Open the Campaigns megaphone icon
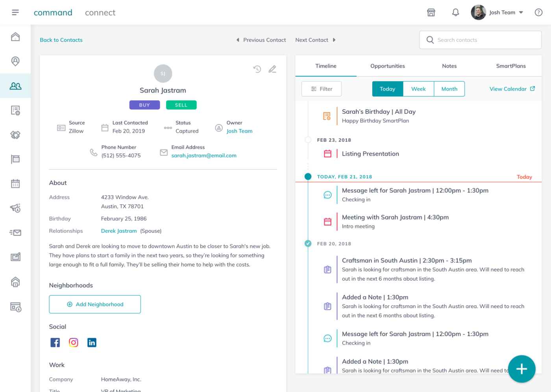 pos(15,208)
